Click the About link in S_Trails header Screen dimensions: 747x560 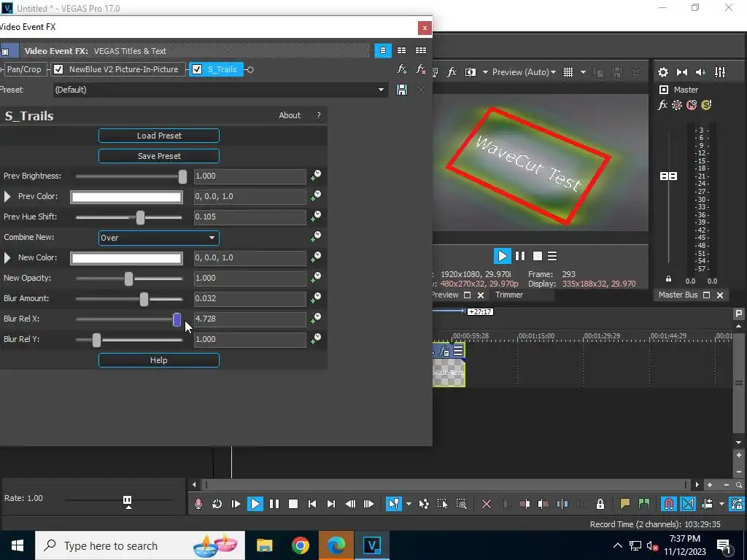[289, 115]
